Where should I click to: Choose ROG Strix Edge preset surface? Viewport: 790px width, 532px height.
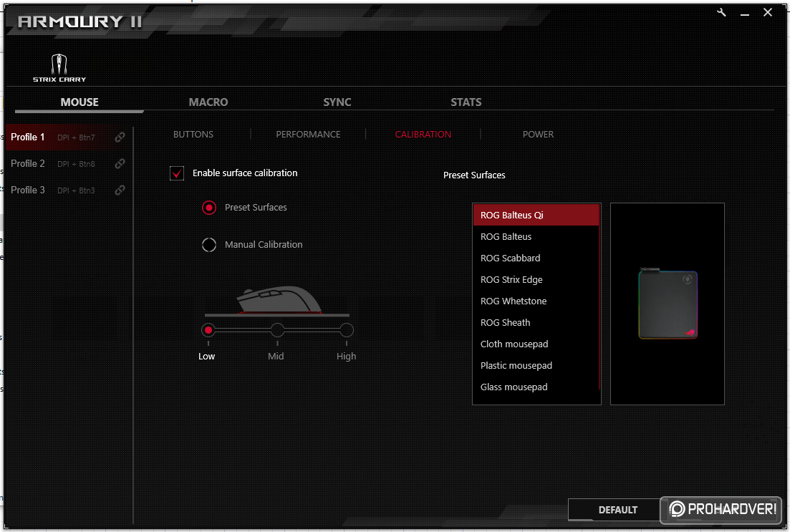[x=536, y=279]
